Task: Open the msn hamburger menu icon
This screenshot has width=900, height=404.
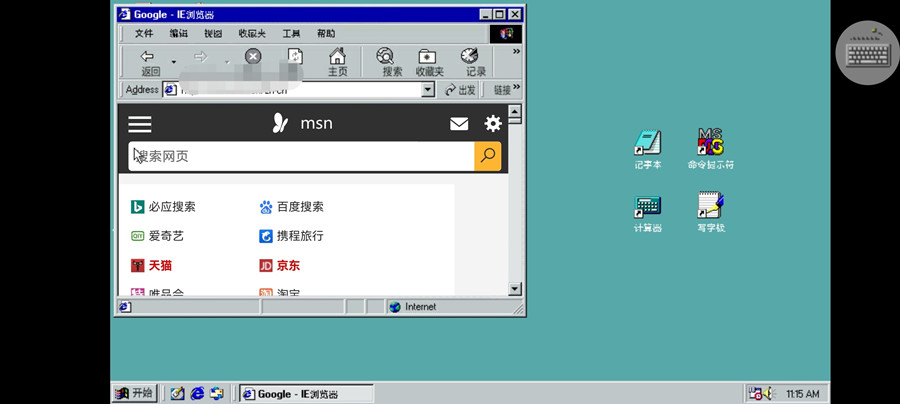Action: (x=139, y=124)
